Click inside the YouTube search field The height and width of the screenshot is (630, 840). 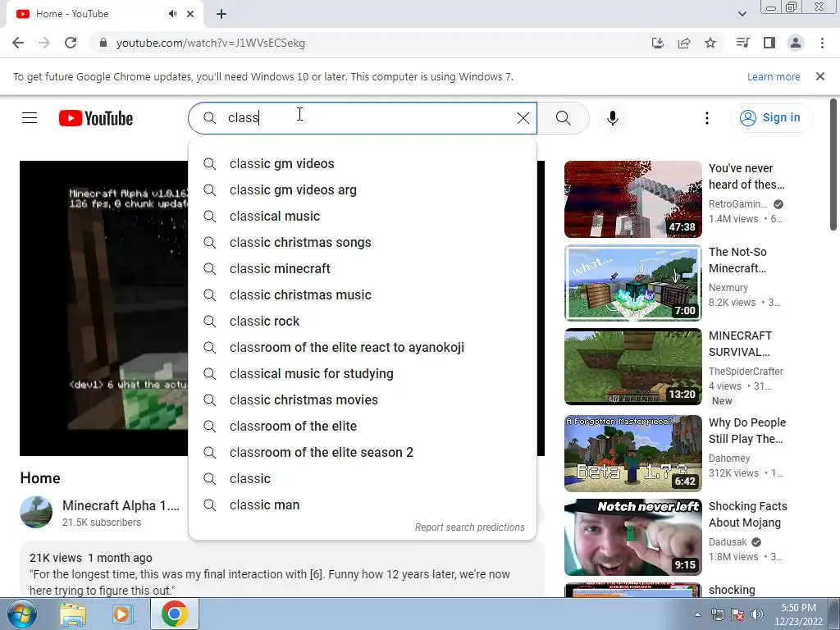(363, 118)
